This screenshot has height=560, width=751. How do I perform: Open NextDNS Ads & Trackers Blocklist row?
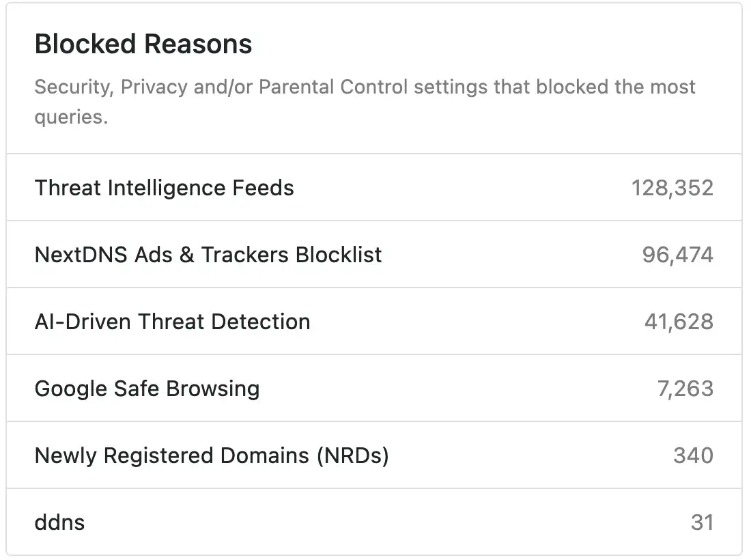click(208, 255)
